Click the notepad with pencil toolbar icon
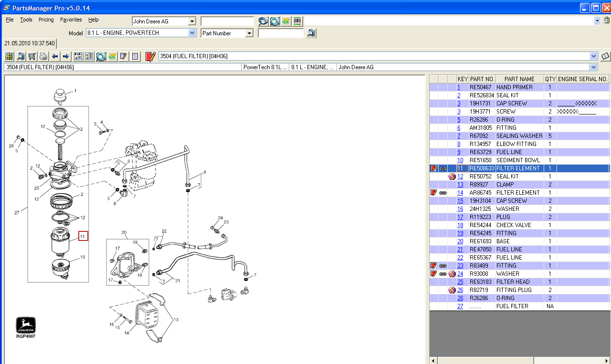 tap(124, 56)
